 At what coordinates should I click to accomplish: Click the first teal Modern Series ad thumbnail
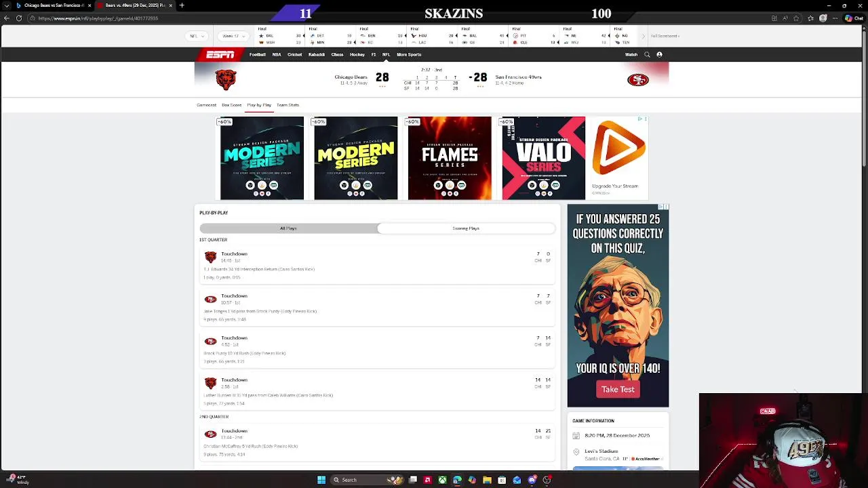262,158
